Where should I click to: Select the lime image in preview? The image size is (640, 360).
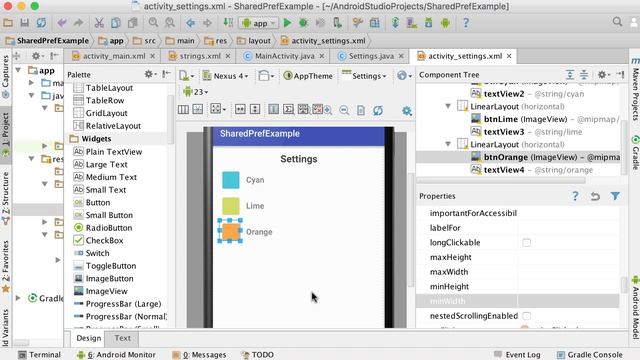coord(231,206)
